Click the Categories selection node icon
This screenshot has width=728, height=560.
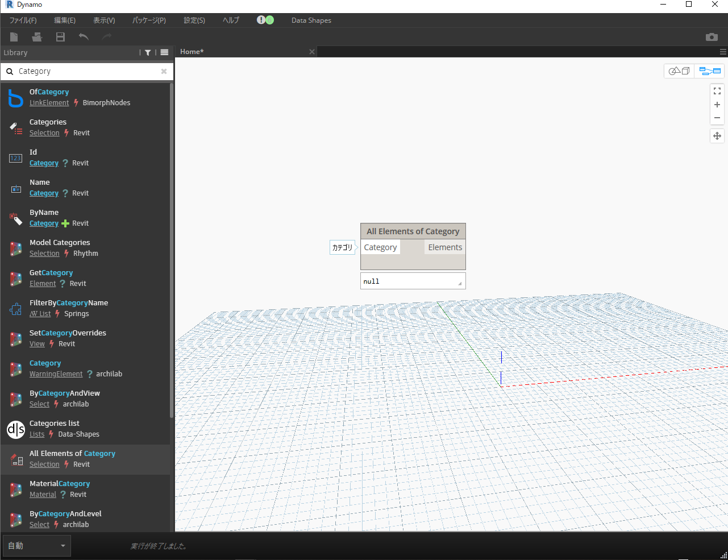click(16, 128)
